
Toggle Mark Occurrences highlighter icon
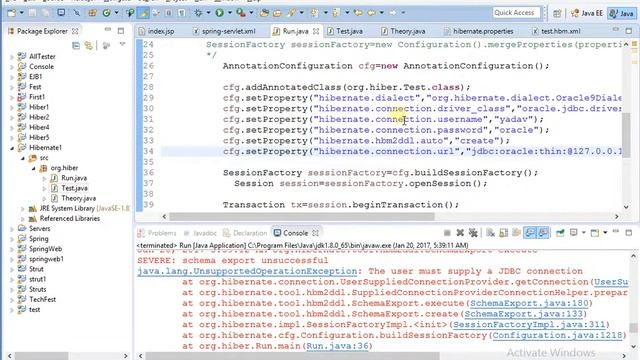pyautogui.click(x=143, y=13)
